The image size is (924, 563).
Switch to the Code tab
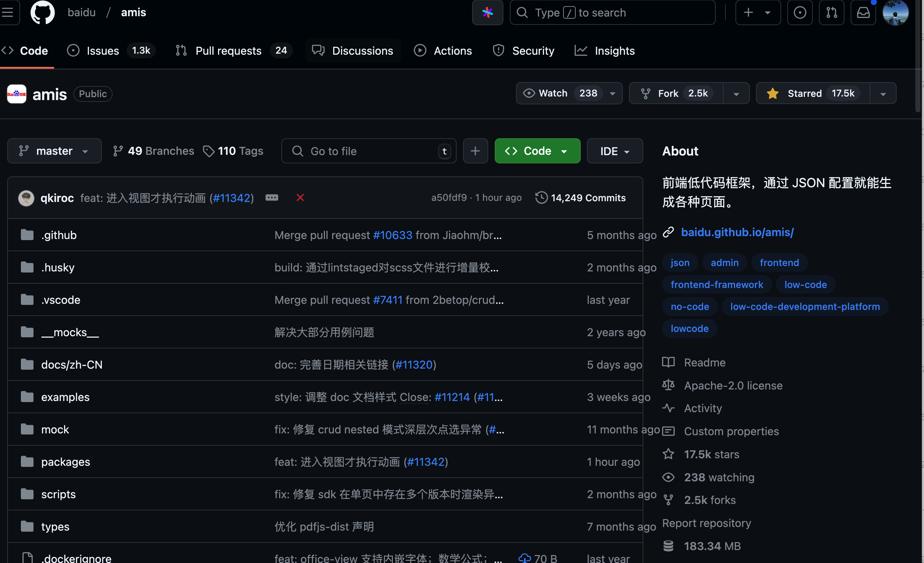coord(25,51)
